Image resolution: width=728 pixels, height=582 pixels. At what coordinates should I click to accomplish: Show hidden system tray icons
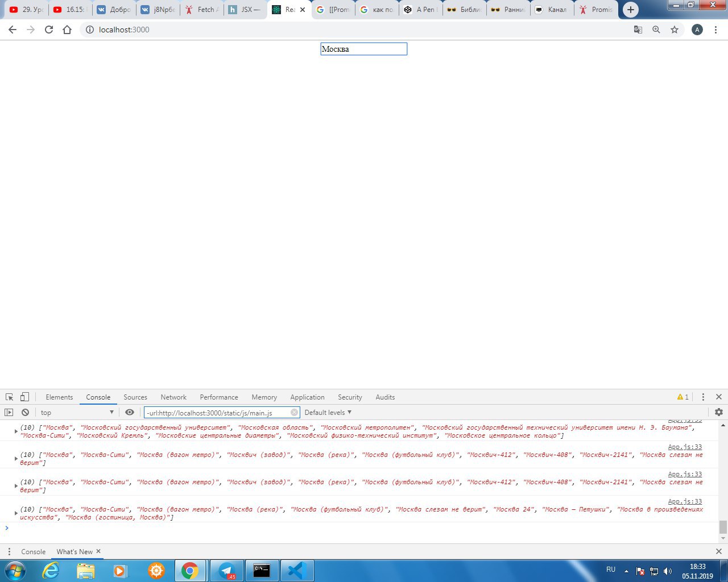click(627, 571)
